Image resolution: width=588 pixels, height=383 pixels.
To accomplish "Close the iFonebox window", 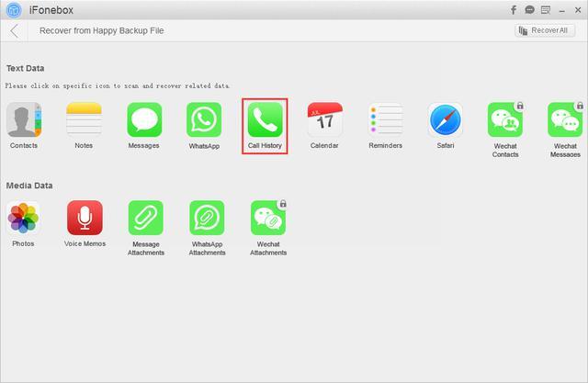I will tap(578, 10).
